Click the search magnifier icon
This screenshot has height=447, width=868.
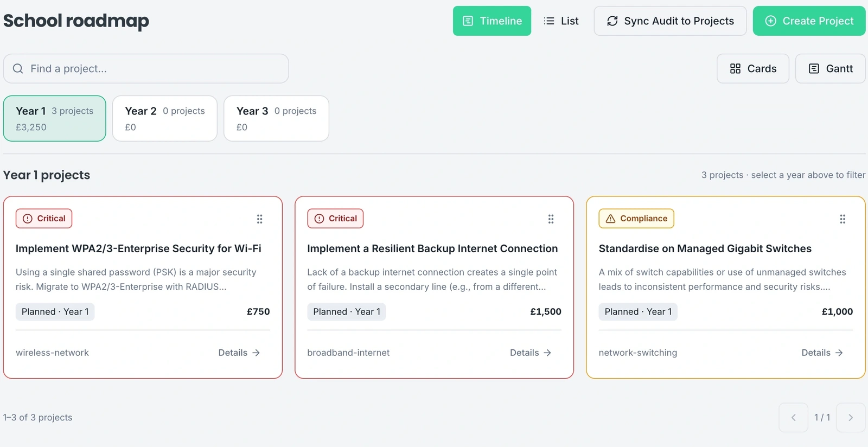[18, 69]
